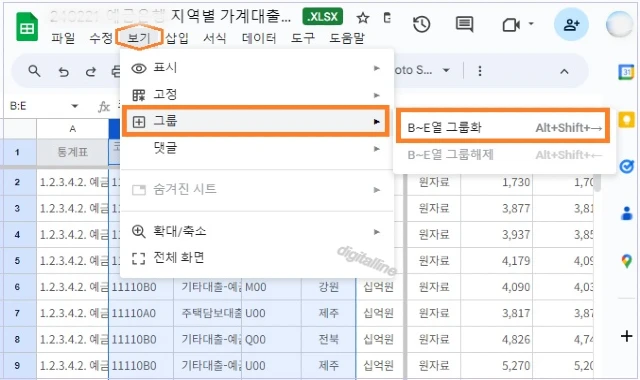The height and width of the screenshot is (380, 640).
Task: Open the 도움말 menu
Action: (347, 38)
